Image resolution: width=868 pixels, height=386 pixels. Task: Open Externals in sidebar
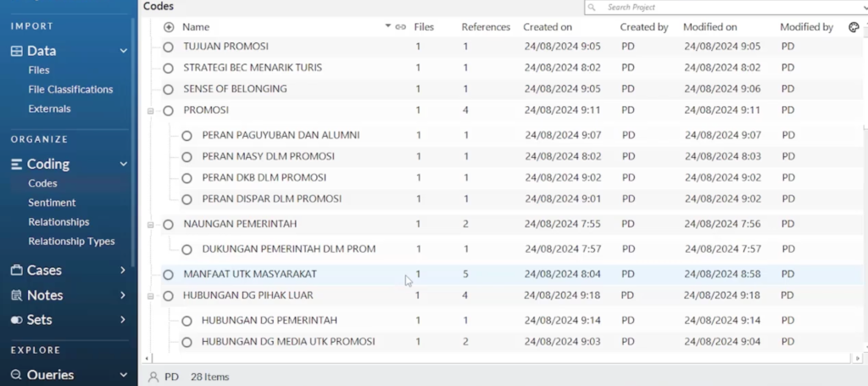click(49, 109)
